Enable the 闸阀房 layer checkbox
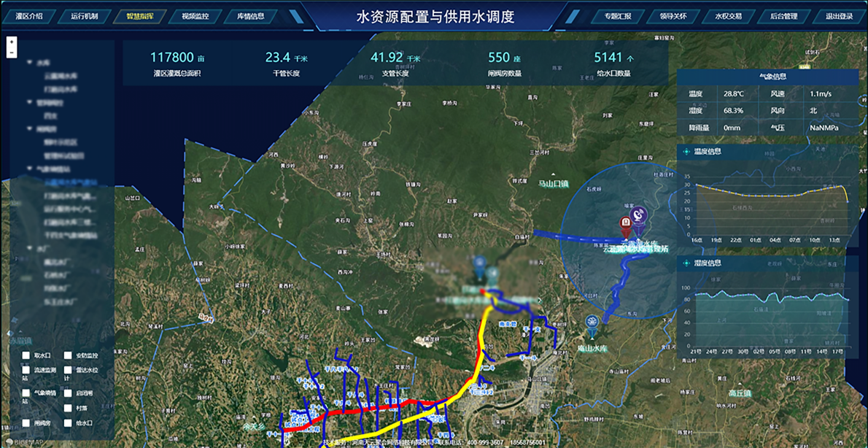The width and height of the screenshot is (868, 448). click(26, 422)
